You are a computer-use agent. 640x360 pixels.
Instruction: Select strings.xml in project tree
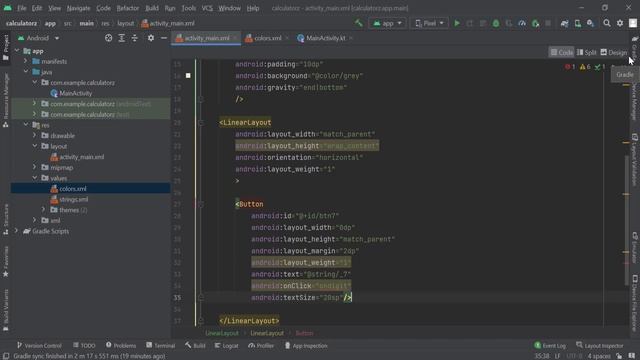(x=73, y=199)
